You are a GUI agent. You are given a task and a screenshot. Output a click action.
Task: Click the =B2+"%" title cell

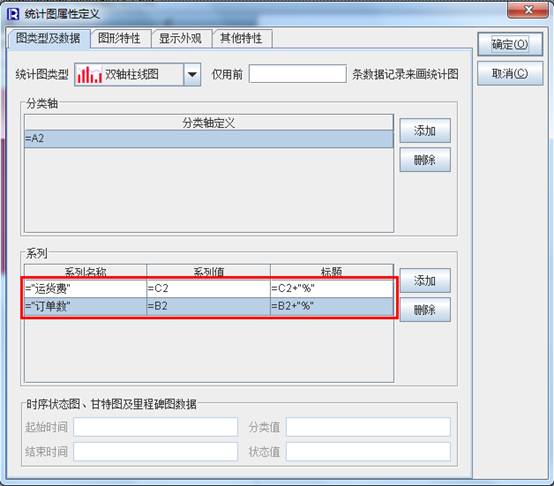tap(332, 306)
